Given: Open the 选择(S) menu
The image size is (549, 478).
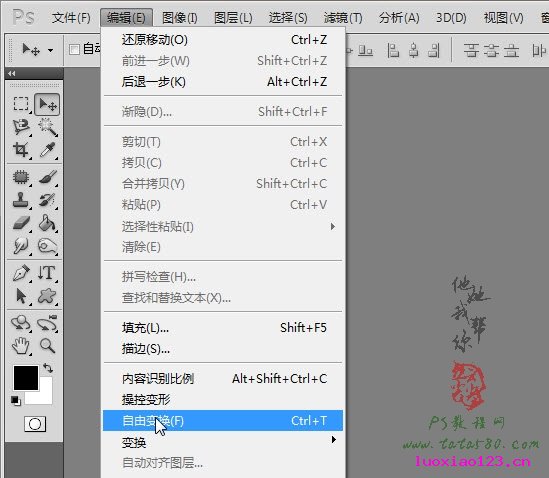Looking at the screenshot, I should (x=288, y=18).
